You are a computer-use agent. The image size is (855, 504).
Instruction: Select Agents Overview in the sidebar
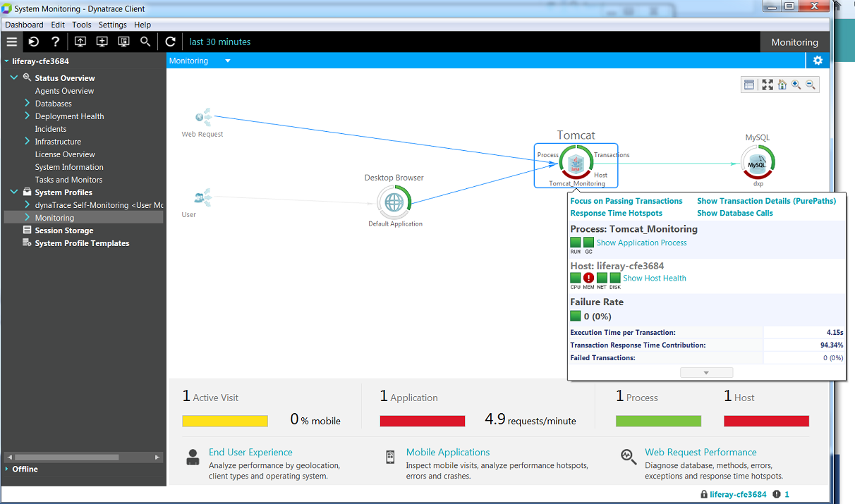pyautogui.click(x=64, y=91)
